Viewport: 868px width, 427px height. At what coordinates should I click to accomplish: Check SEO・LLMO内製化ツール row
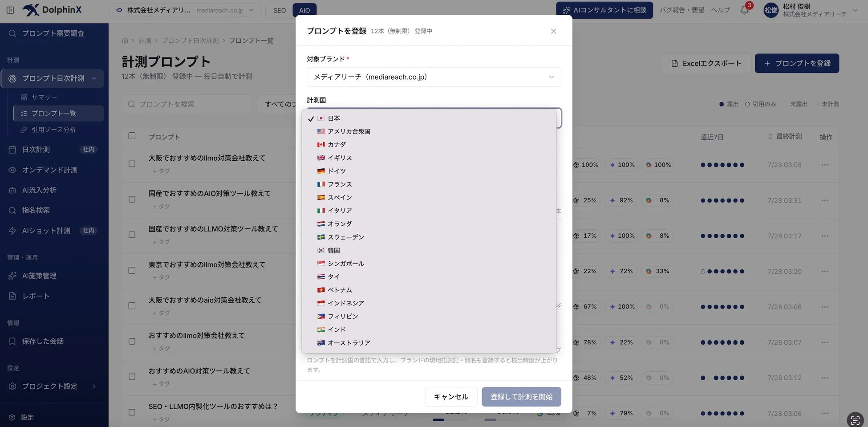pyautogui.click(x=132, y=412)
